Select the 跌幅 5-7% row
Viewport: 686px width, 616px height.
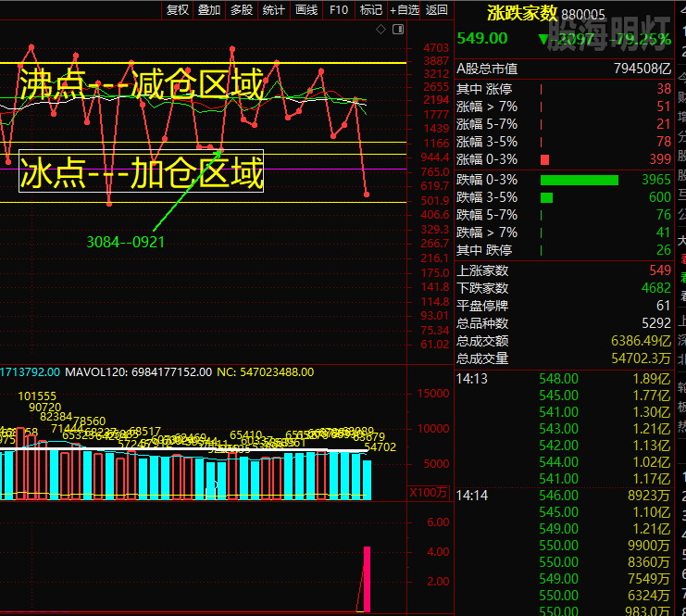pyautogui.click(x=564, y=215)
